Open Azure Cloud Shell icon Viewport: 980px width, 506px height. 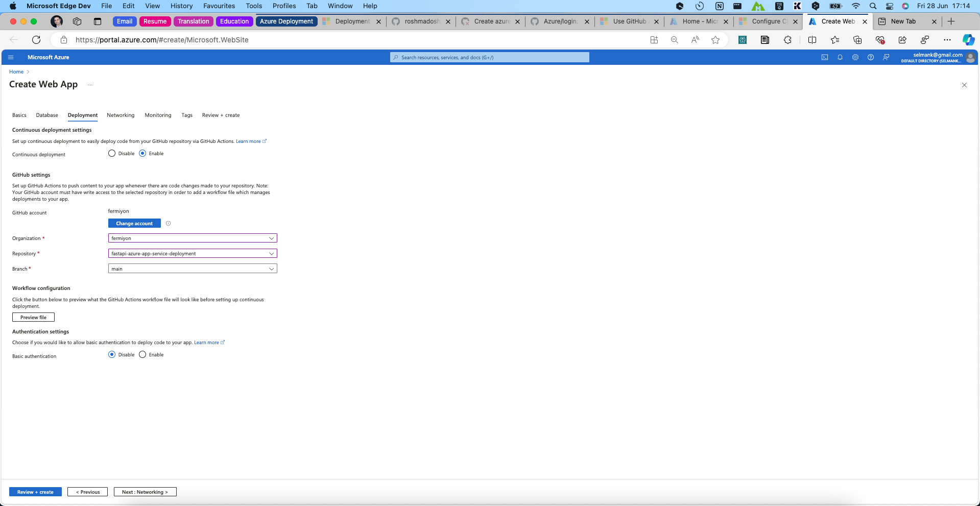[825, 57]
